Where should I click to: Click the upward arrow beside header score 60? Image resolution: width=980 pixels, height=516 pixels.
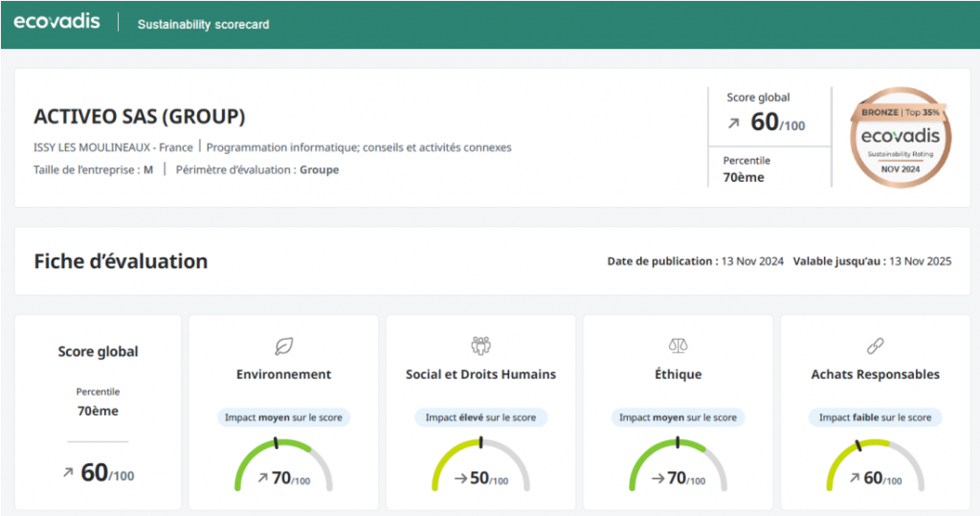734,123
